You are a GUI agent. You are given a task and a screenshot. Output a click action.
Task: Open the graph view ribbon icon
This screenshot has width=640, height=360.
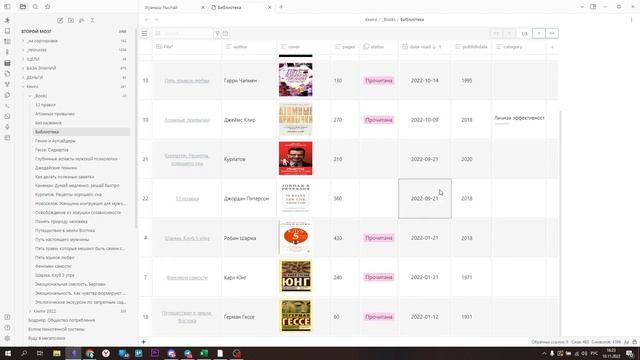click(x=7, y=84)
